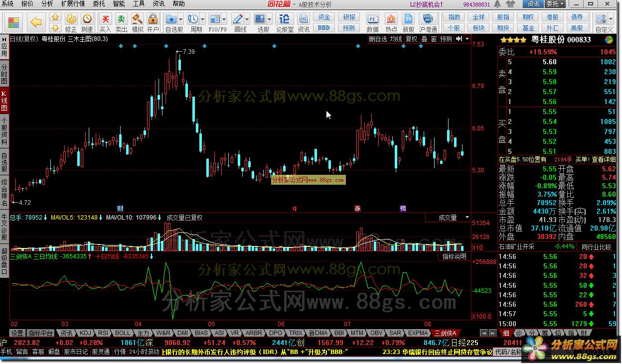Viewport: 622px width, 364px height.
Task: Click the 涨 marker on the timeline
Action: point(357,208)
